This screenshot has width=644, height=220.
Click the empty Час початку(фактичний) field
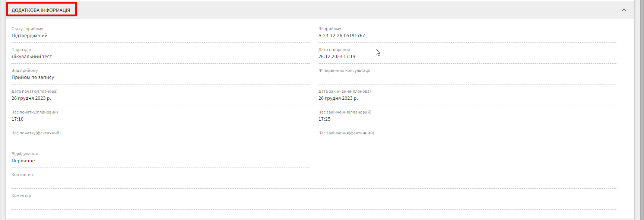click(160, 140)
